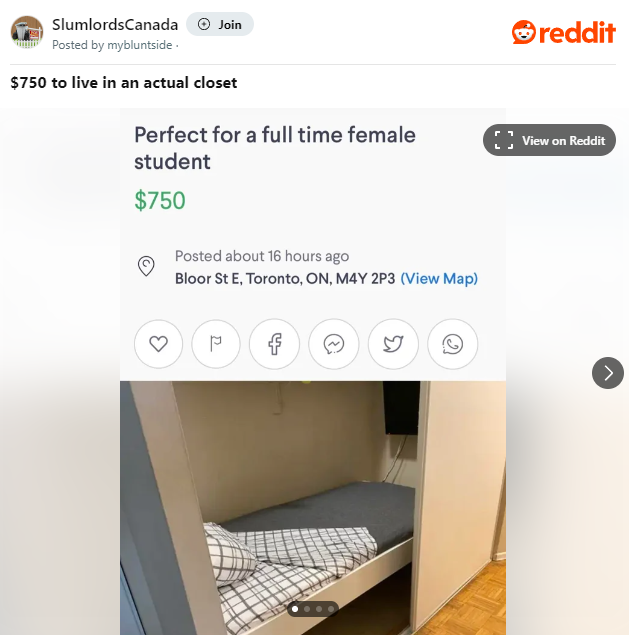Open View on Reddit button
This screenshot has height=635, width=629.
(549, 140)
